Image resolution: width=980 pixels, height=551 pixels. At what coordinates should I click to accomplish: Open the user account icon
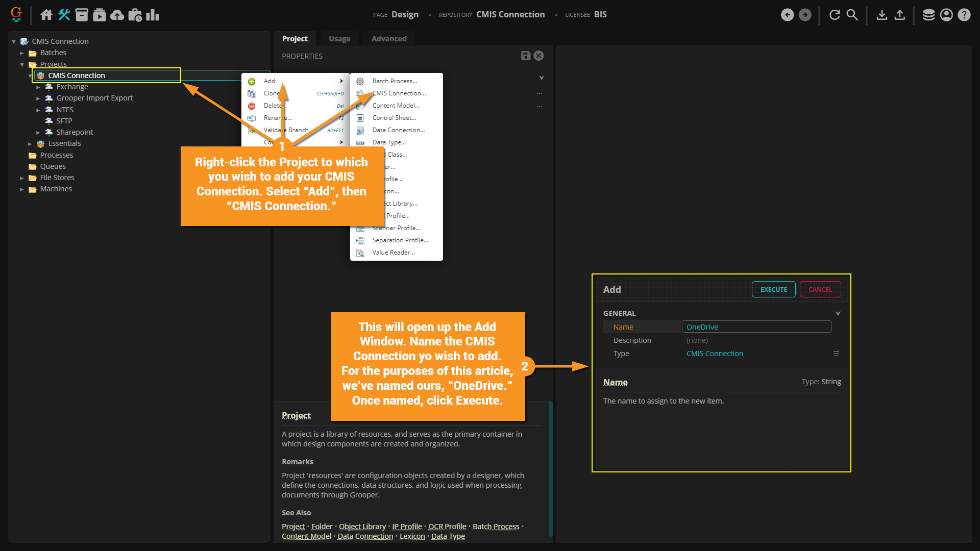point(946,15)
